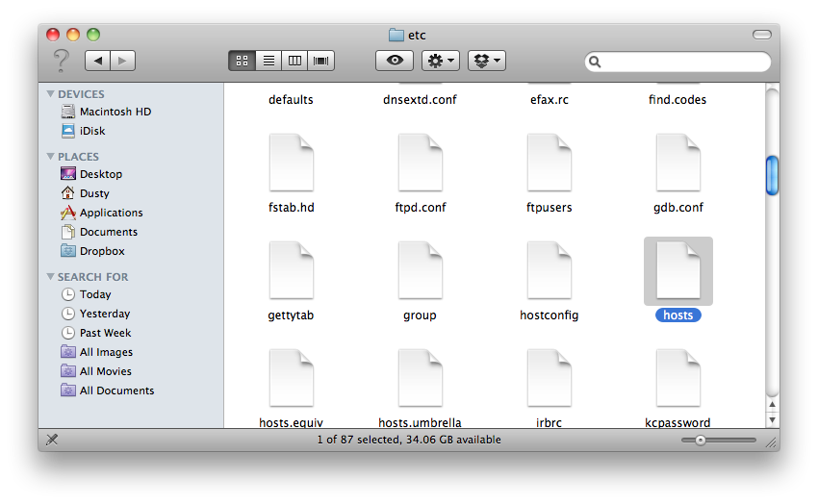Select the ftpd.conf file icon

(420, 163)
